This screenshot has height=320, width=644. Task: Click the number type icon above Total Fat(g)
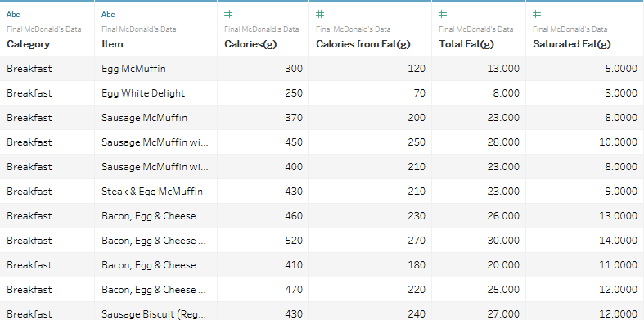443,15
